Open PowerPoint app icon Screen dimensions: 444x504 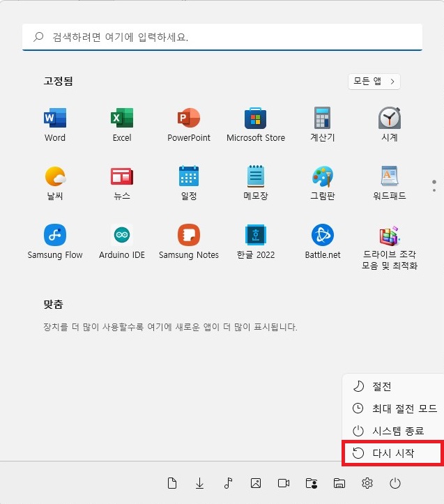coord(189,125)
